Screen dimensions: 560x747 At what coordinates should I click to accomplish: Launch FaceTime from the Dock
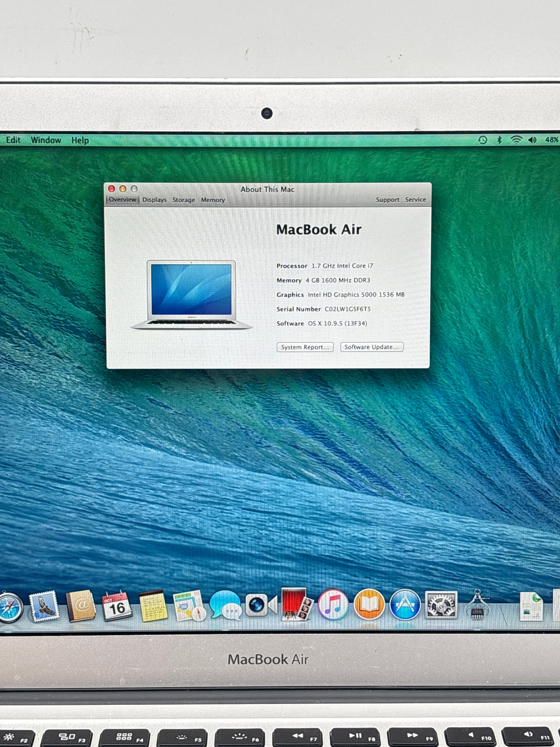click(261, 606)
